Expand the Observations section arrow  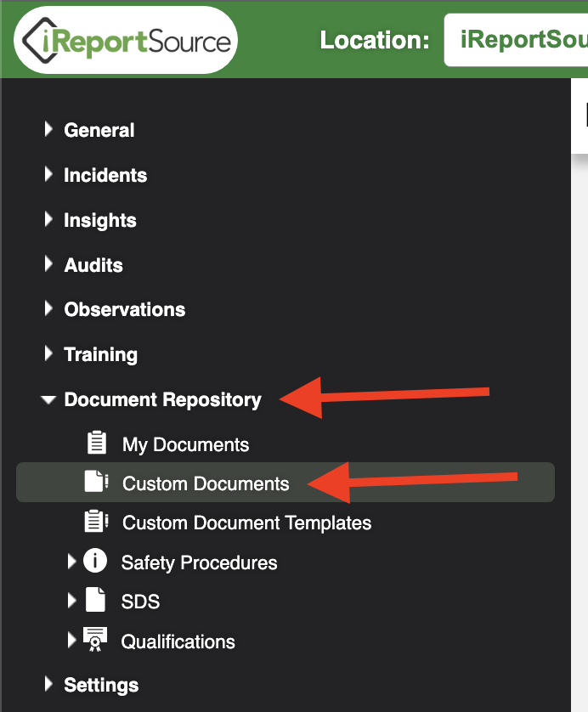[48, 308]
